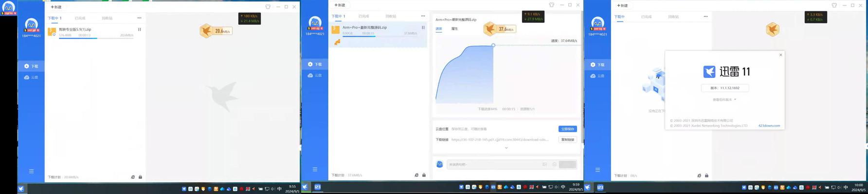Click the image attach icon in comment box
The height and width of the screenshot is (194, 868).
coord(544,164)
